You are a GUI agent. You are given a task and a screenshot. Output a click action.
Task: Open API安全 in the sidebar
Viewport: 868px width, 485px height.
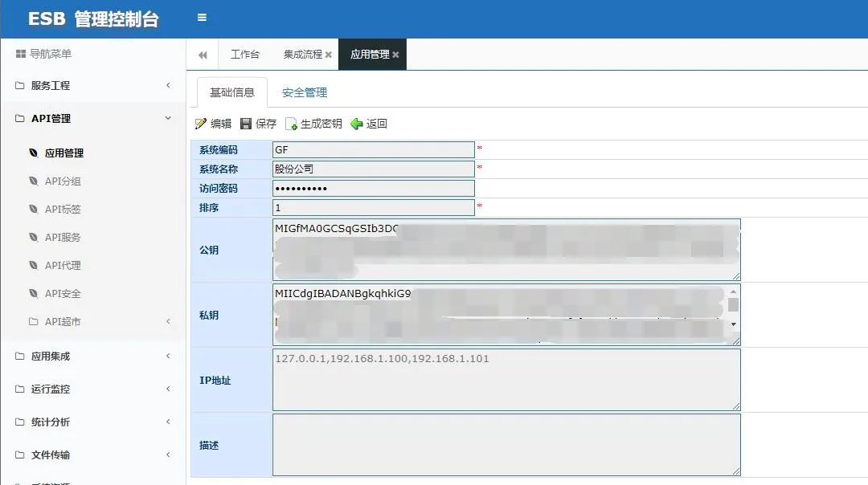tap(63, 294)
